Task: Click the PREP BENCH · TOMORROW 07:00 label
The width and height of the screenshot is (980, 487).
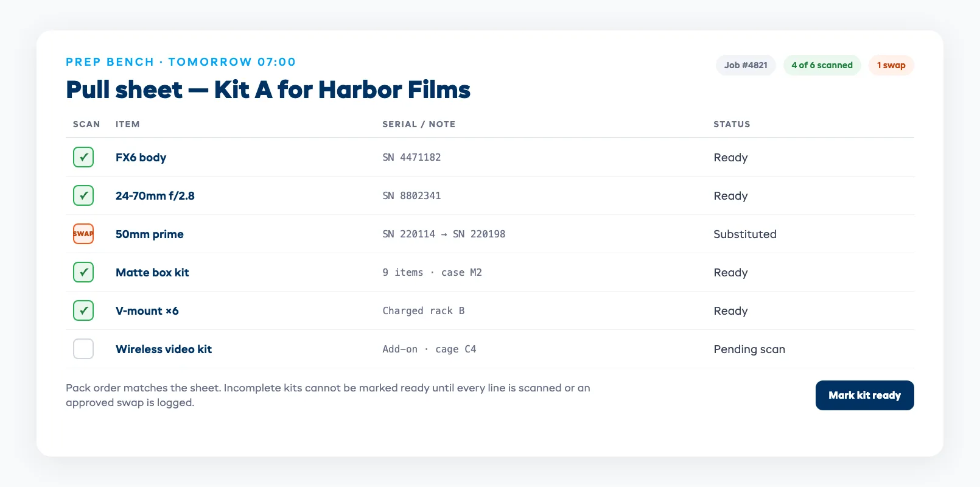Action: [x=181, y=61]
